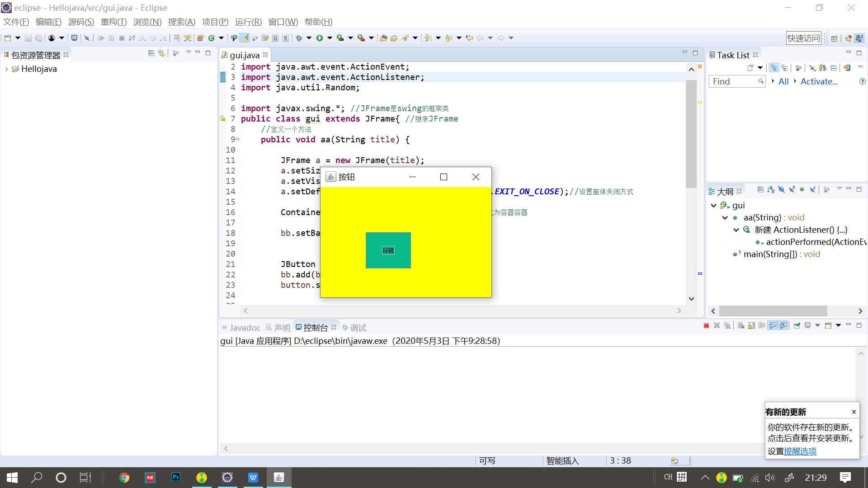Viewport: 868px width, 488px height.
Task: Click the green Run button in toolbar
Action: (x=320, y=38)
